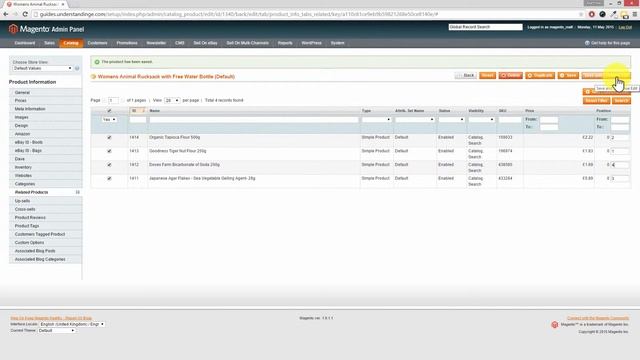Open the Current Theme dropdown in footer
This screenshot has height=360, width=640.
56,331
